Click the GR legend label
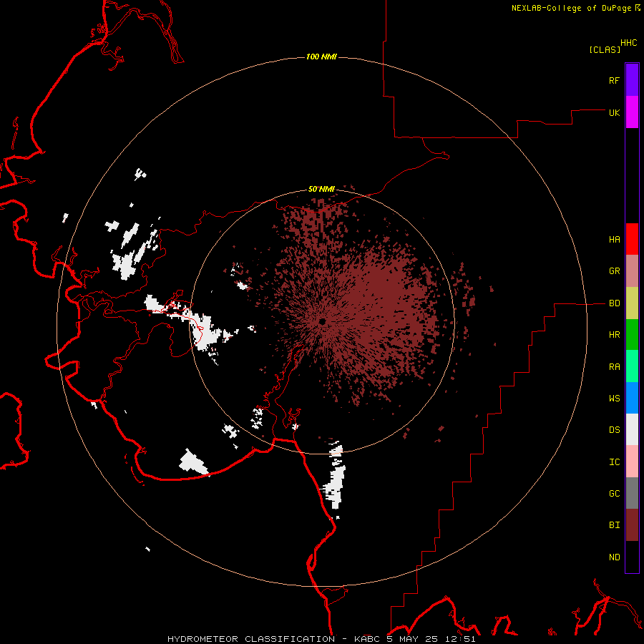Screen dimensions: 644x644 point(614,271)
